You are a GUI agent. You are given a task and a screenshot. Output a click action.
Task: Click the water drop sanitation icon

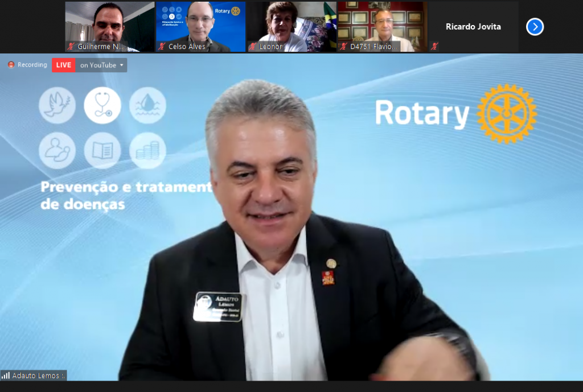tap(147, 105)
